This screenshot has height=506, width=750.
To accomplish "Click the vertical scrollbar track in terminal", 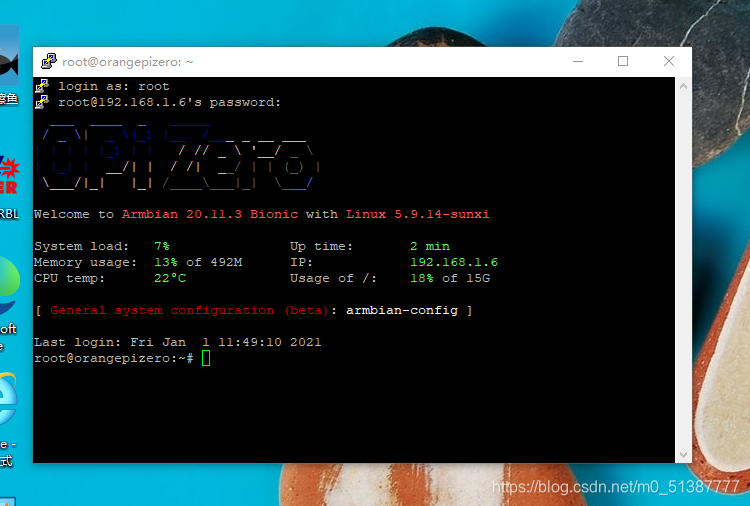I will coord(683,270).
